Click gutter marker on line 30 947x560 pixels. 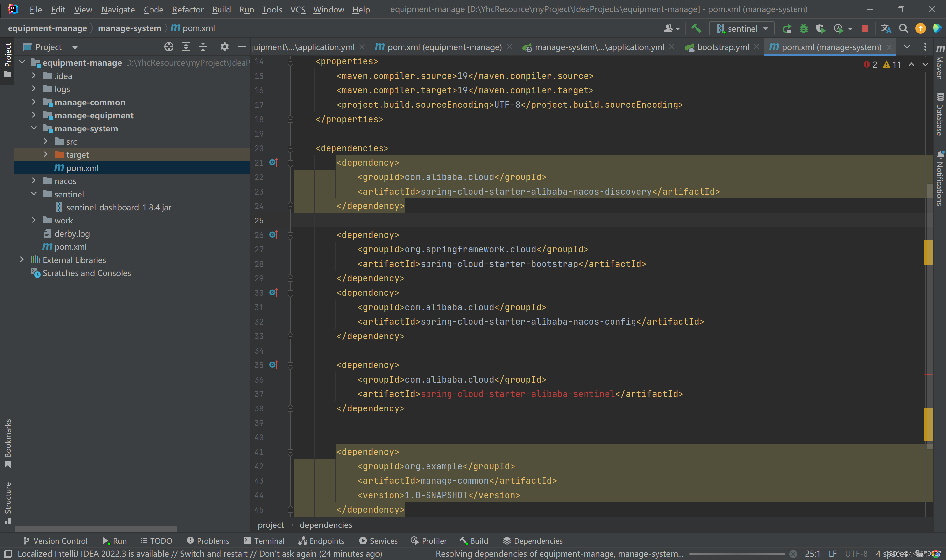pyautogui.click(x=274, y=292)
